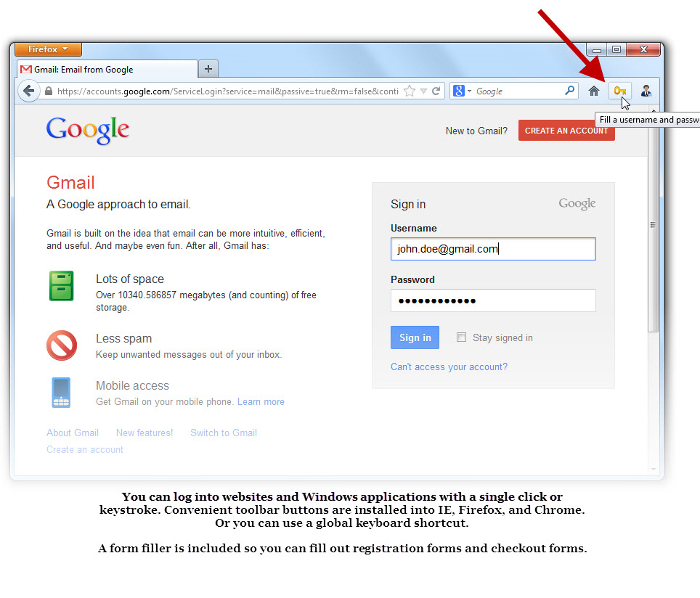Open the Home page icon in toolbar
The width and height of the screenshot is (700, 598).
(593, 91)
